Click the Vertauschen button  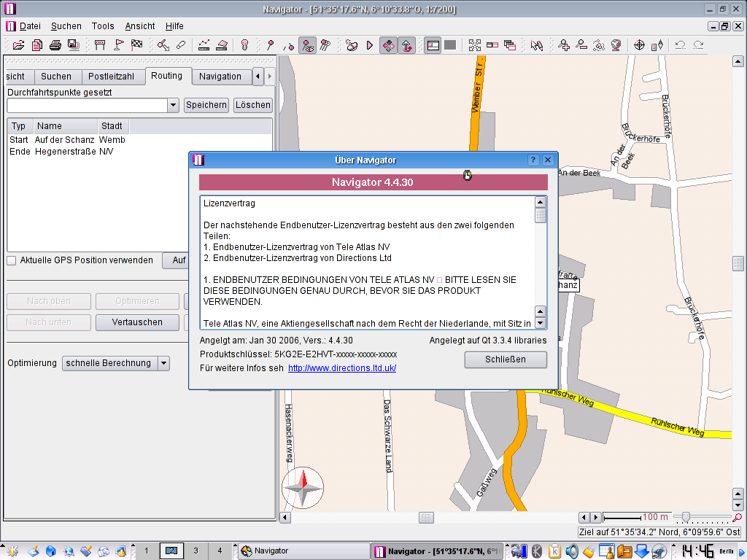tap(137, 322)
